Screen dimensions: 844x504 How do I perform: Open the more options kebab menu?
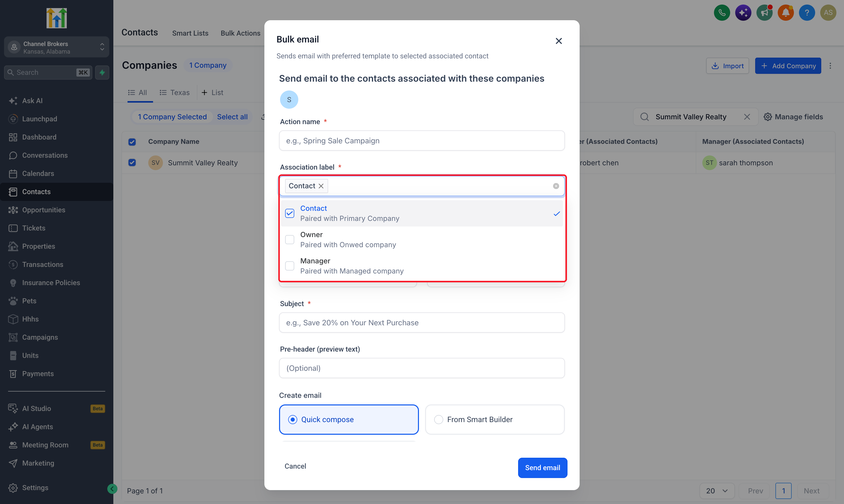[x=830, y=66]
